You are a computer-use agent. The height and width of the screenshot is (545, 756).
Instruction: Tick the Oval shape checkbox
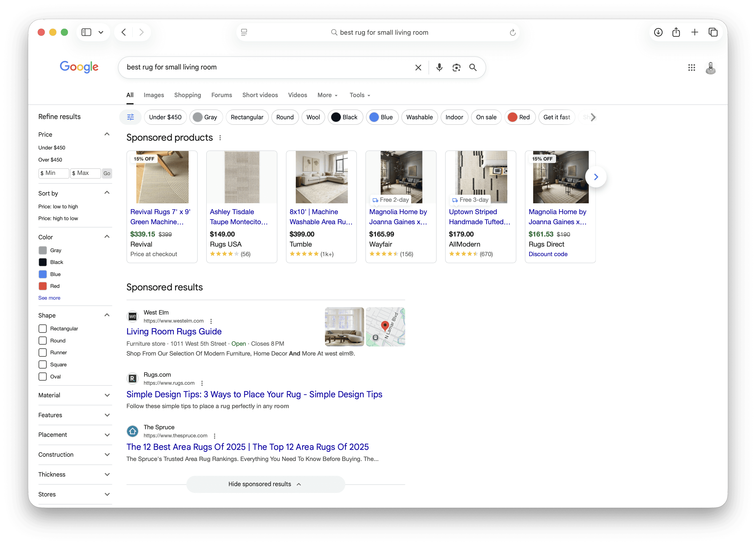pyautogui.click(x=43, y=377)
